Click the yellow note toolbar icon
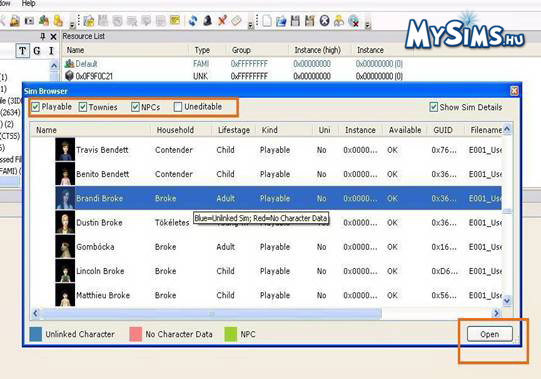The image size is (541, 379). coord(175,21)
